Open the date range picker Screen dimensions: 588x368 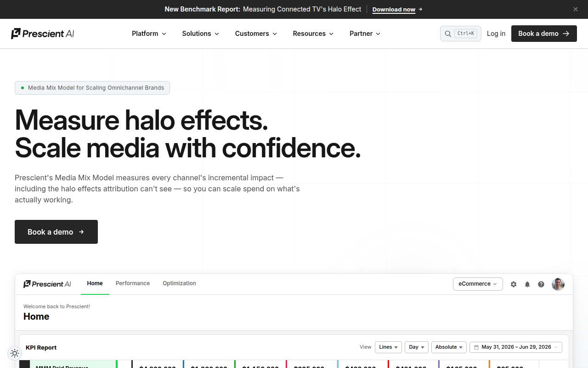516,347
